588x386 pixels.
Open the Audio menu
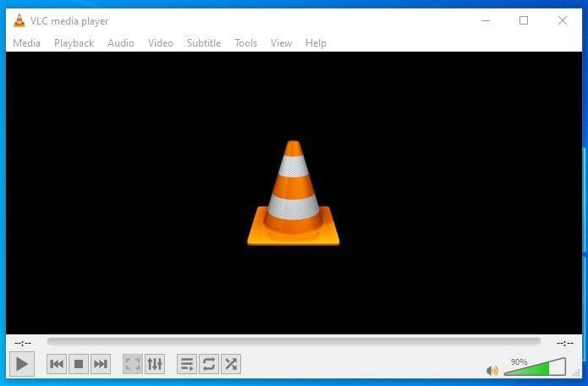(x=121, y=43)
